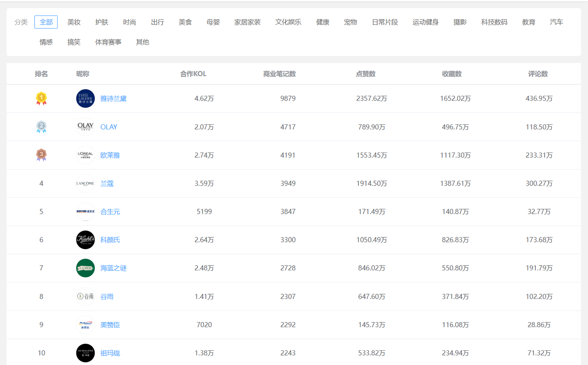Image resolution: width=588 pixels, height=365 pixels.
Task: Open the 谷雨 brand name link
Action: 107,296
